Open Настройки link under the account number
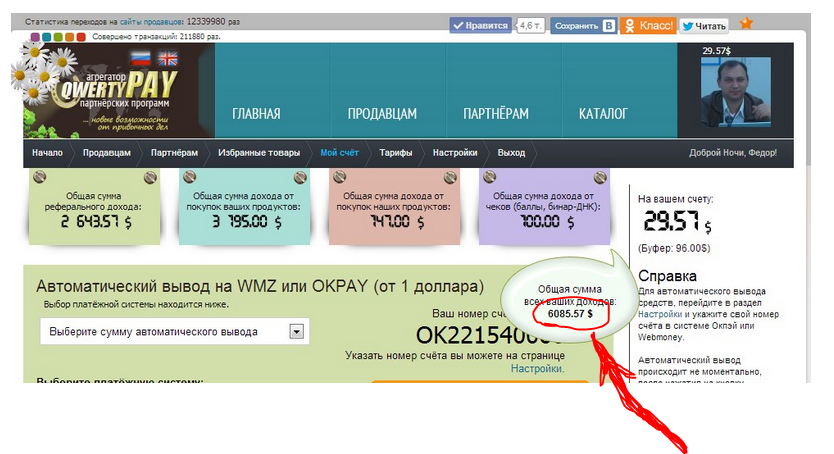Image resolution: width=834 pixels, height=454 pixels. pos(537,368)
